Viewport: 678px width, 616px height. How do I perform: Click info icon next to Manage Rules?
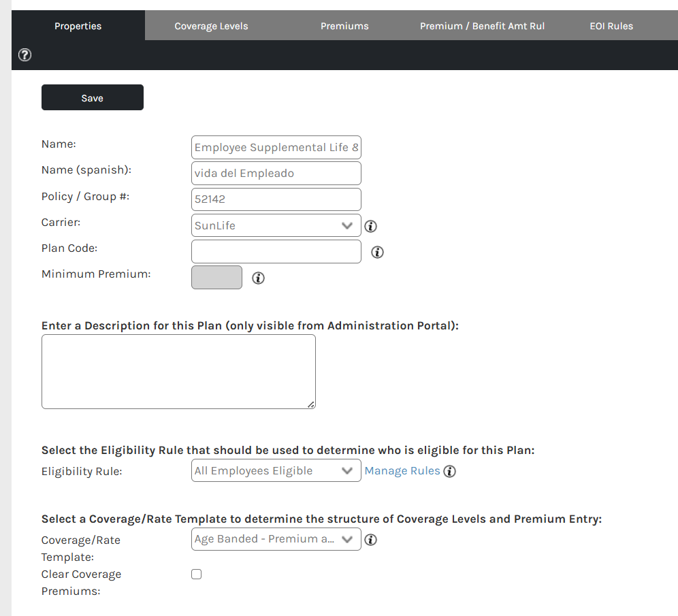click(450, 471)
